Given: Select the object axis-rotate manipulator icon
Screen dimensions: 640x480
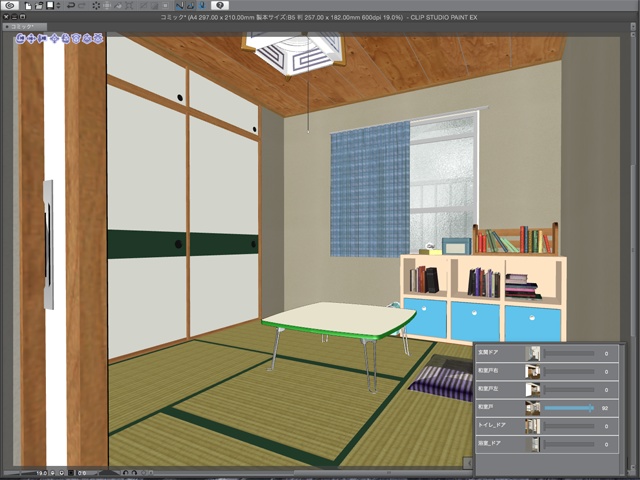Looking at the screenshot, I should point(87,38).
